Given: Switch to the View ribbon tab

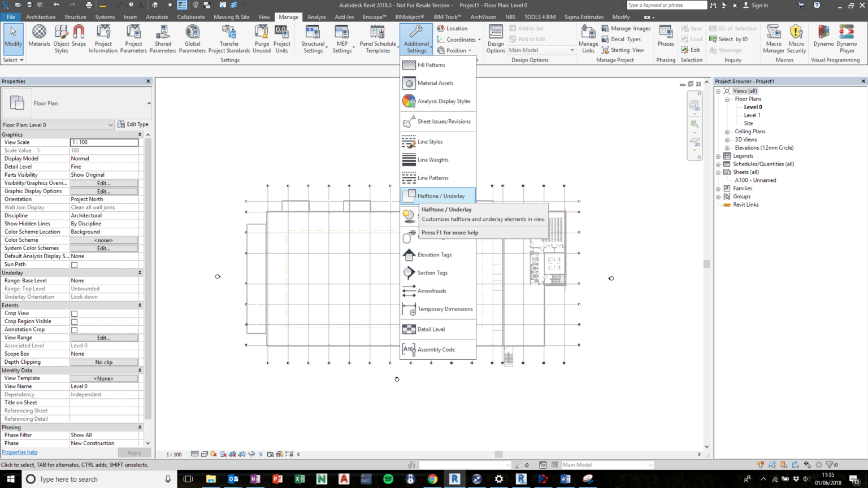Looking at the screenshot, I should [x=264, y=17].
